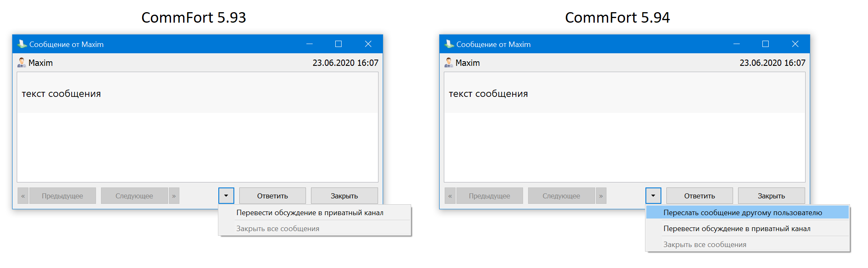This screenshot has height=268, width=868.
Task: Click 'Следующее' button in 5.94 window
Action: tap(562, 195)
